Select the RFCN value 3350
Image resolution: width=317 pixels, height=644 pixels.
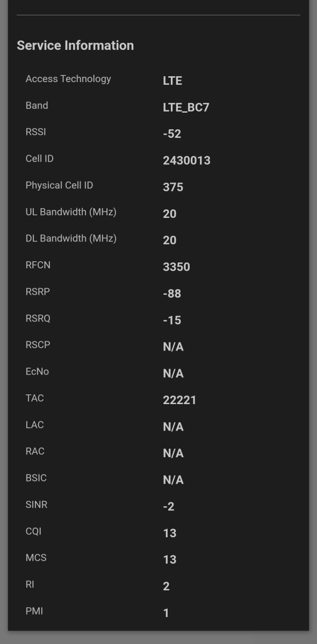point(176,267)
